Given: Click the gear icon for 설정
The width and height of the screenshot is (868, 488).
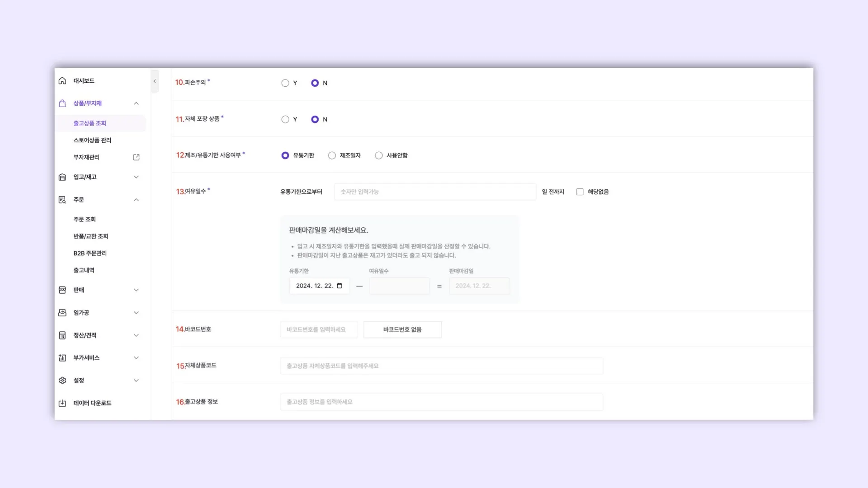Looking at the screenshot, I should [62, 380].
